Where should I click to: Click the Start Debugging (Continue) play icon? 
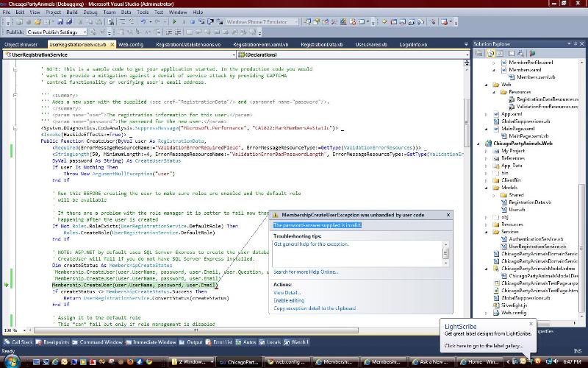[x=174, y=22]
